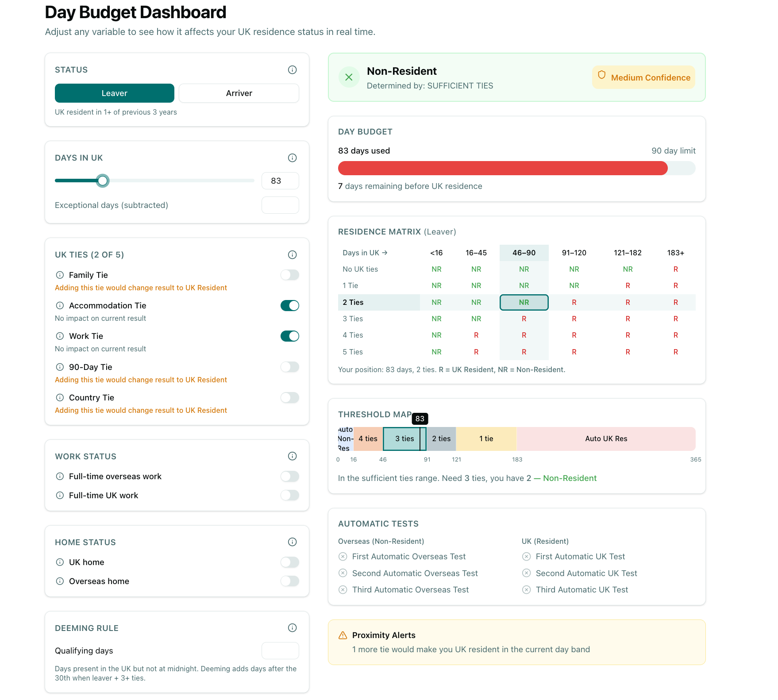
Task: Click the Exceptional days input field
Action: click(280, 205)
